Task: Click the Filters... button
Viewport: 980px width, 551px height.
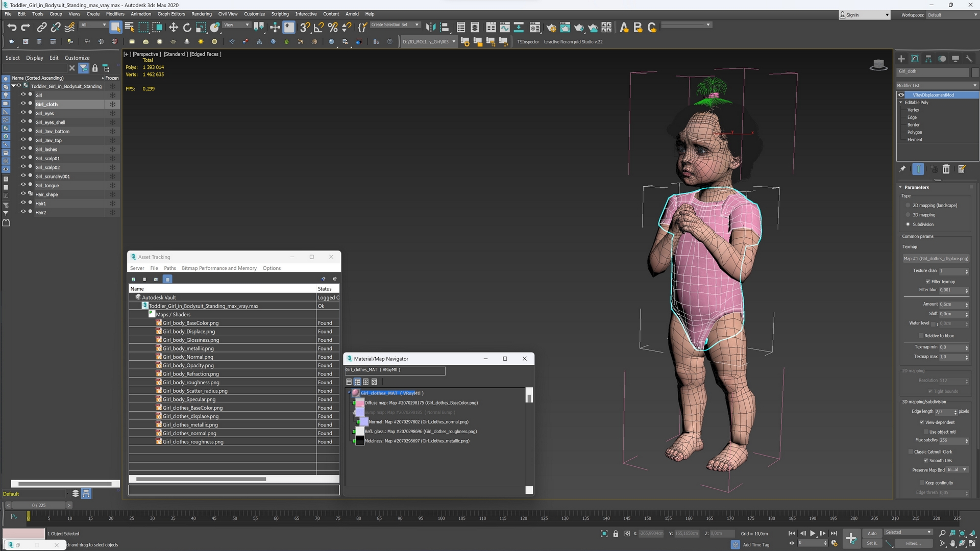Action: 913,543
